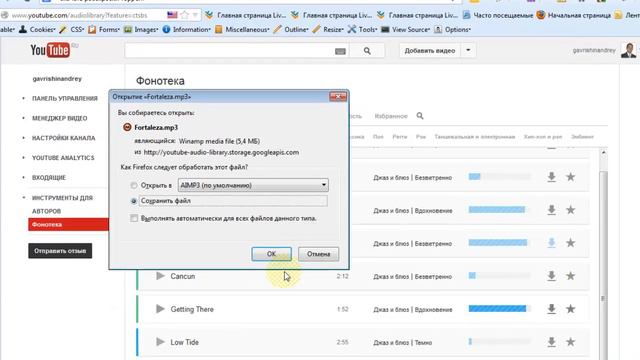This screenshot has width=640, height=360.
Task: Click the 'Getting There' track title
Action: point(192,309)
